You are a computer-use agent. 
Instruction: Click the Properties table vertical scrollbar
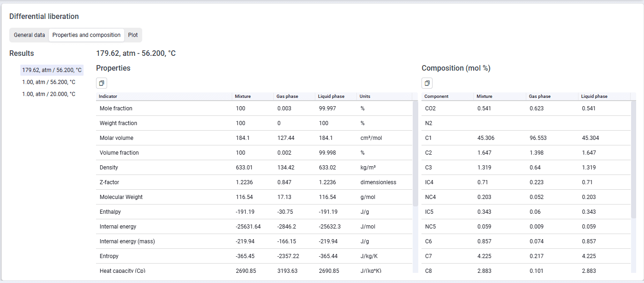(x=415, y=153)
